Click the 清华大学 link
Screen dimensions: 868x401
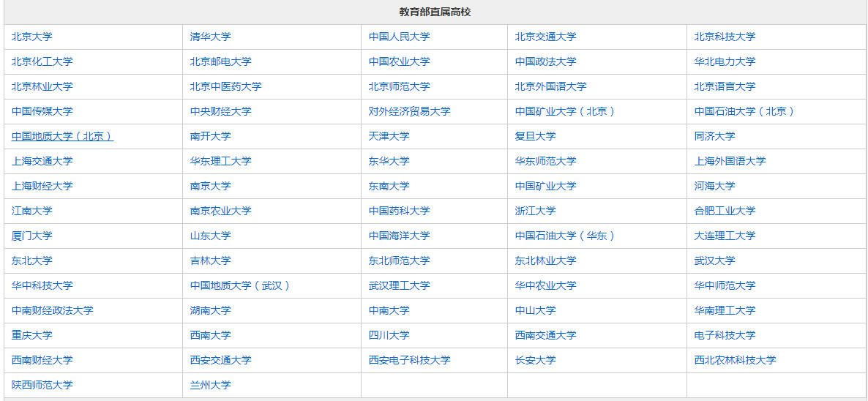click(x=210, y=37)
